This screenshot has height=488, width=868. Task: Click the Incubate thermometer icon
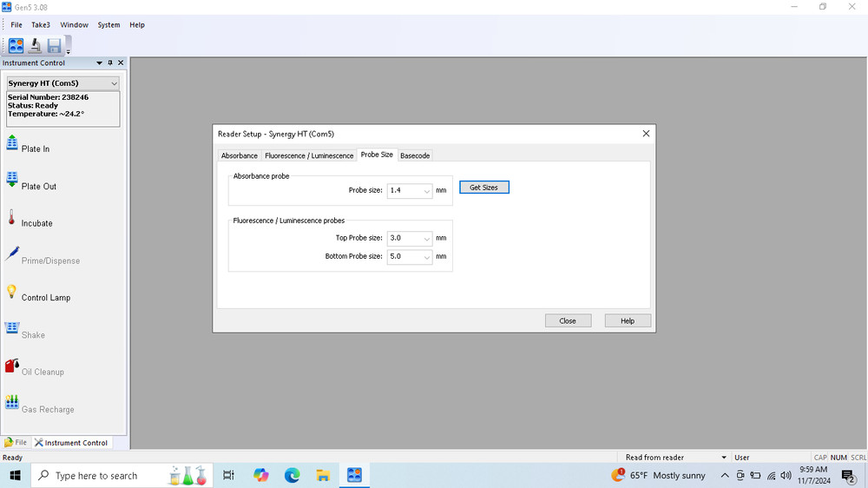12,218
